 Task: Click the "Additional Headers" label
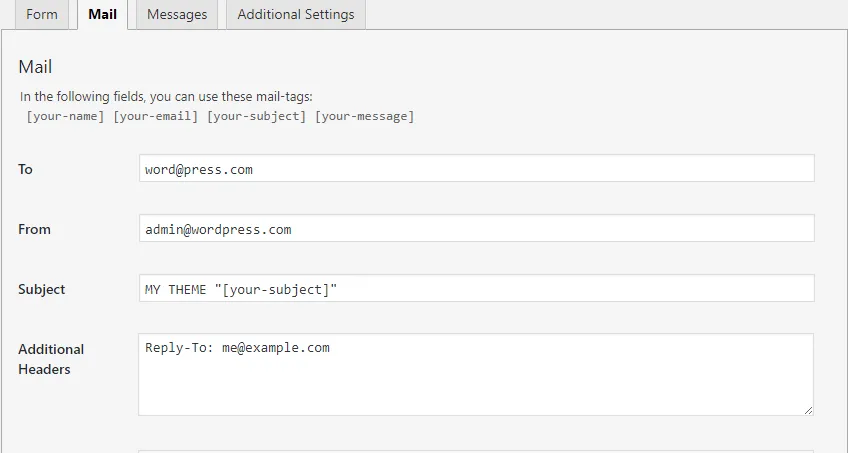coord(51,359)
